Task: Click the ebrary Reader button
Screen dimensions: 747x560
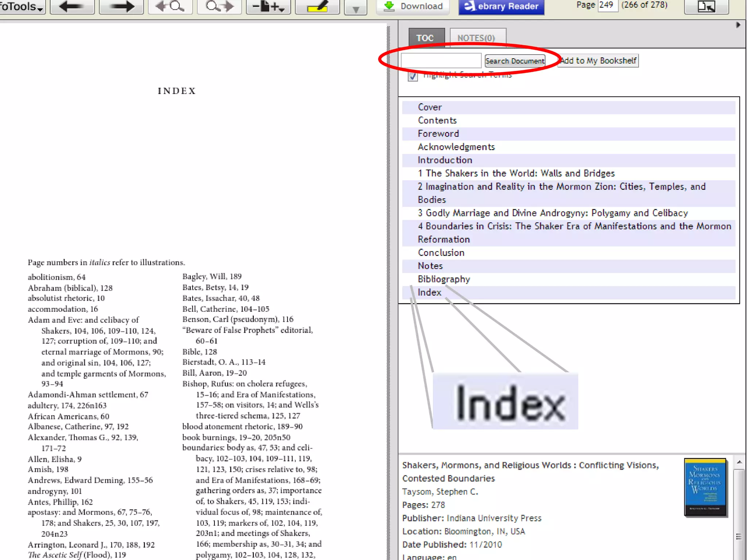Action: coord(501,6)
